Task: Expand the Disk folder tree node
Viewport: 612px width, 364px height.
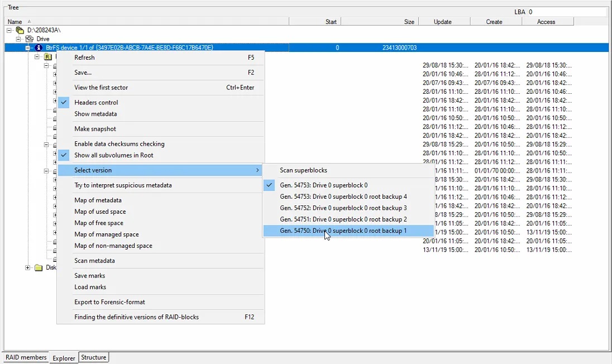Action: (x=28, y=267)
